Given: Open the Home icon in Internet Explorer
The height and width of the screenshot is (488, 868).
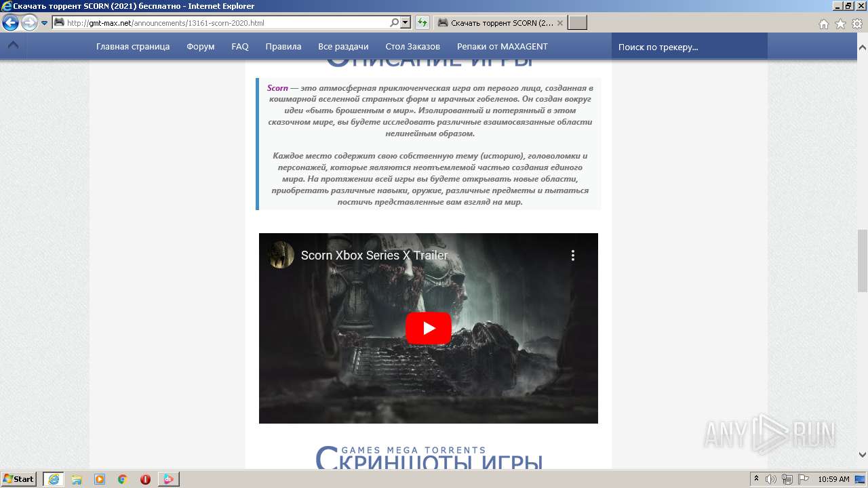Looking at the screenshot, I should coord(824,24).
